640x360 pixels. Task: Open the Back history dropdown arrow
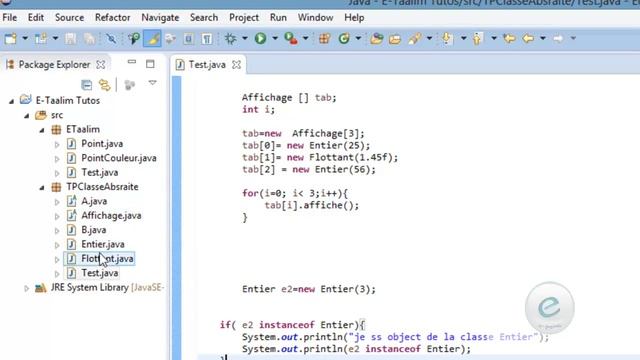[543, 39]
